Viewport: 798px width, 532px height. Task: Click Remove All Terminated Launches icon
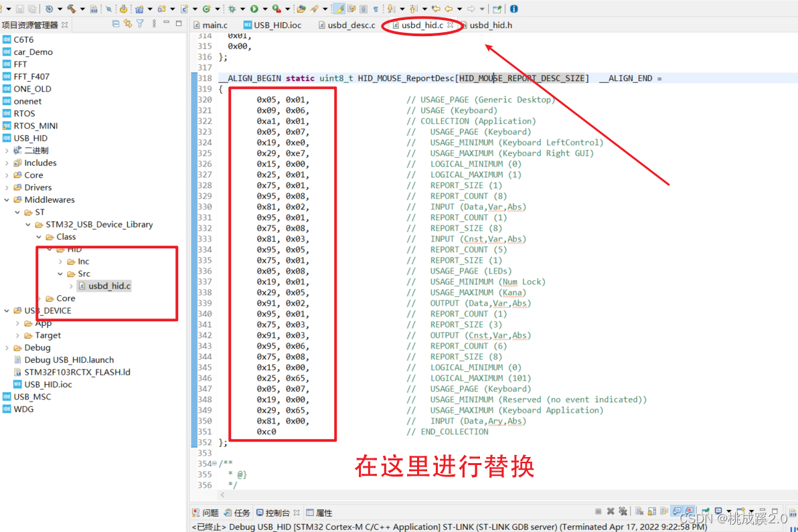[623, 511]
